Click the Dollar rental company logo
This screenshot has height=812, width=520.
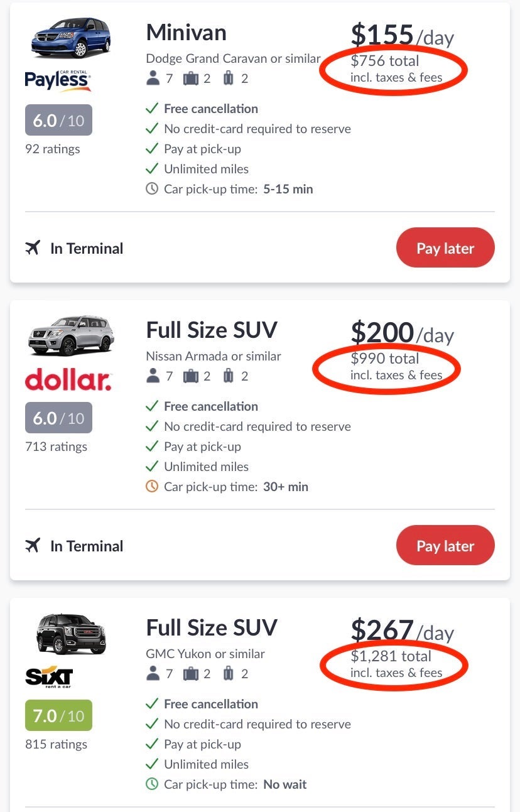pyautogui.click(x=68, y=380)
